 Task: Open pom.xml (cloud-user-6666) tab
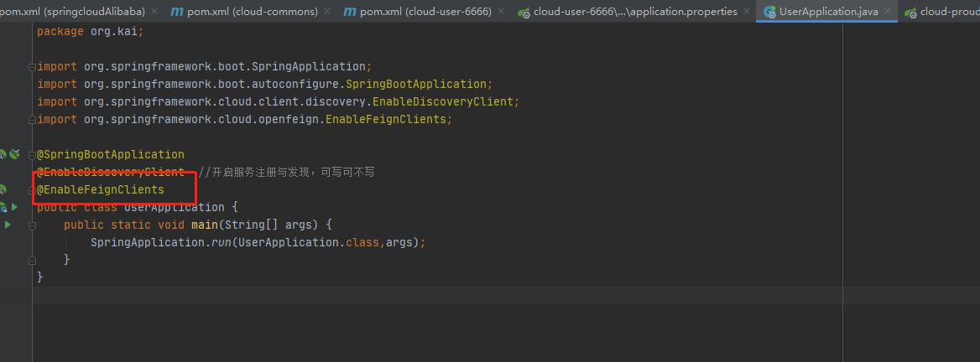pyautogui.click(x=424, y=11)
